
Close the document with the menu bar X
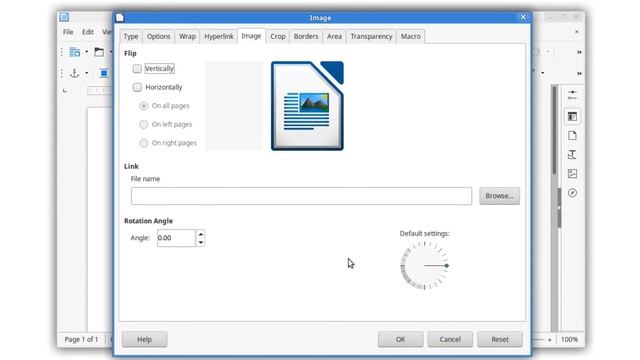click(x=576, y=32)
